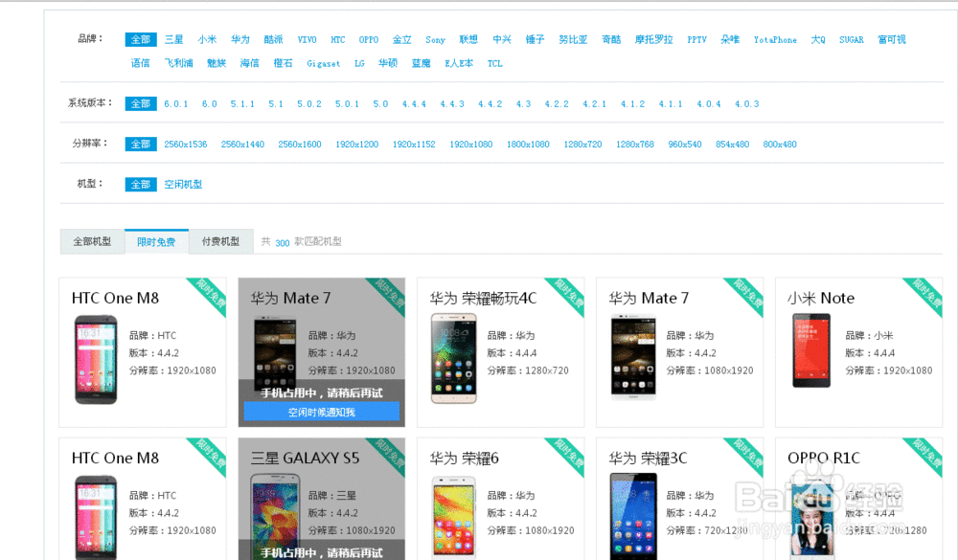Select the 金立 brand link
Screen dimensions: 958x560
pyautogui.click(x=402, y=39)
